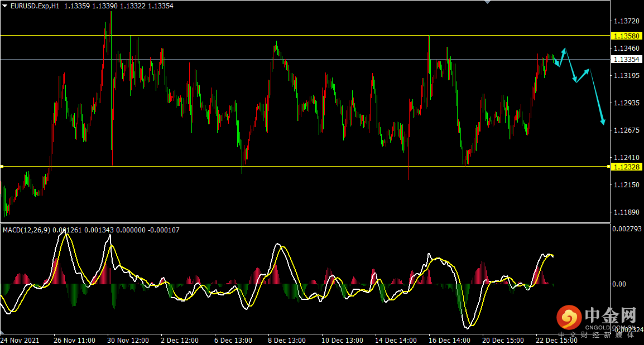Click the MACD value 0.001343
The height and width of the screenshot is (345, 644).
[99, 230]
